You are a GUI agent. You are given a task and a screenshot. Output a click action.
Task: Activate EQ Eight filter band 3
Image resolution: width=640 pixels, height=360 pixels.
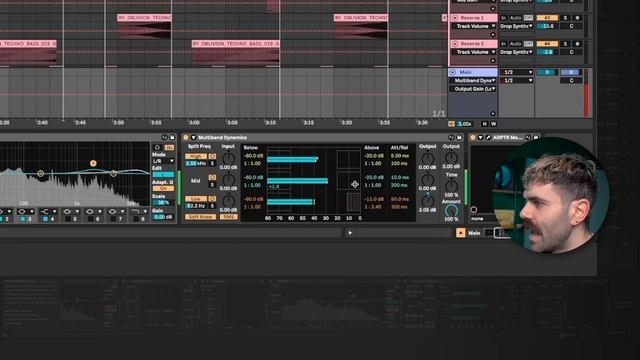point(23,219)
